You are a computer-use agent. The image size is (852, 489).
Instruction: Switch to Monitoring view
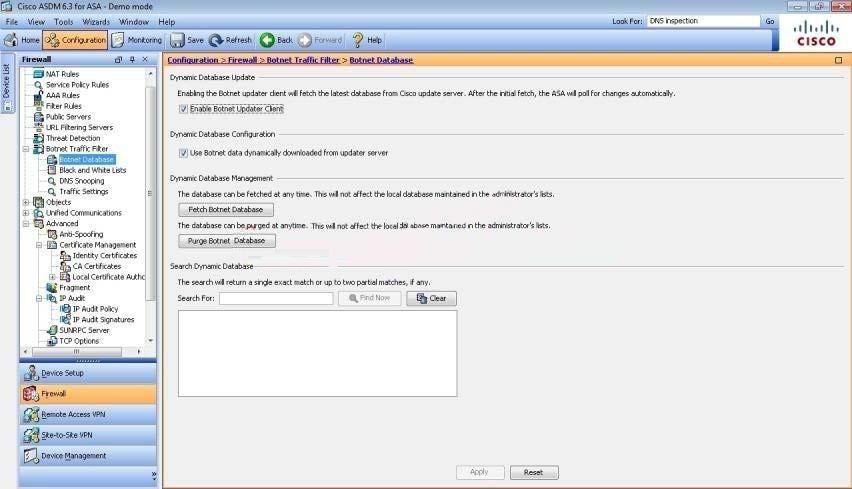(137, 40)
